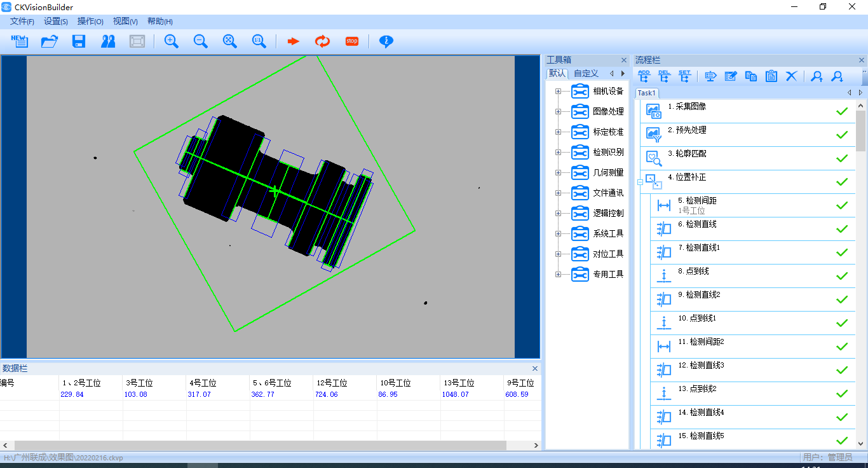Expand the 标定校准 toolbox node
The width and height of the screenshot is (868, 468).
[x=559, y=132]
